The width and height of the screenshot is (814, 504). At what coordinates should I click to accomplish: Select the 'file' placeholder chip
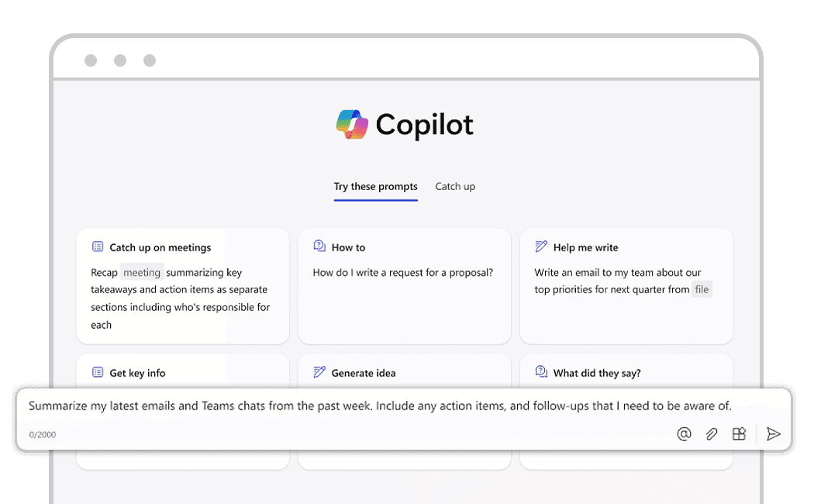pyautogui.click(x=702, y=290)
